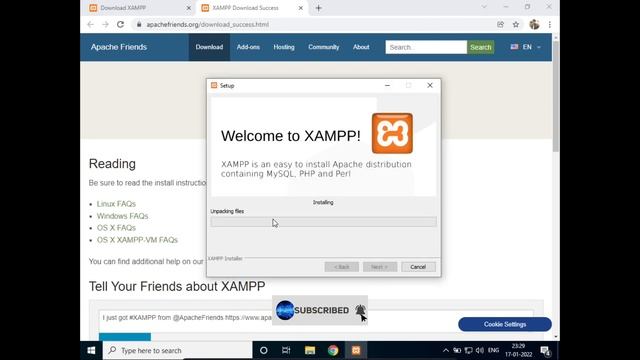
Task: Open the taskbar clock and date
Action: click(518, 351)
